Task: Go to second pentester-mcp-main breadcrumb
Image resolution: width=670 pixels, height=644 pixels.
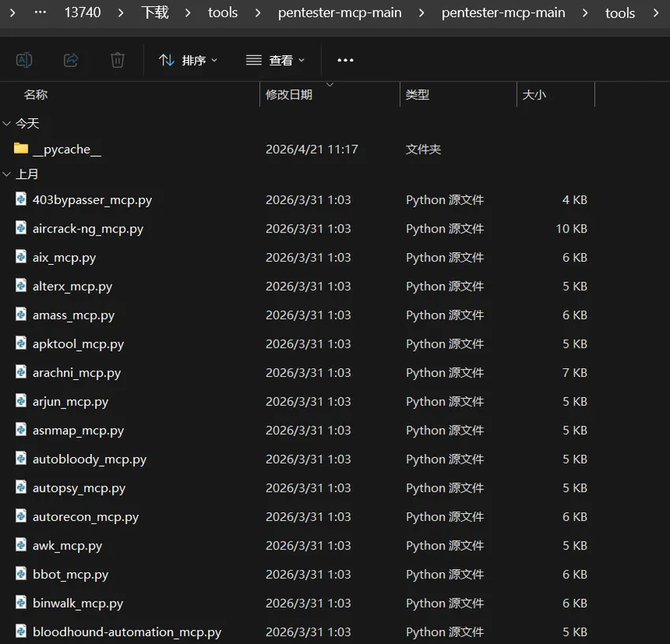Action: 504,13
